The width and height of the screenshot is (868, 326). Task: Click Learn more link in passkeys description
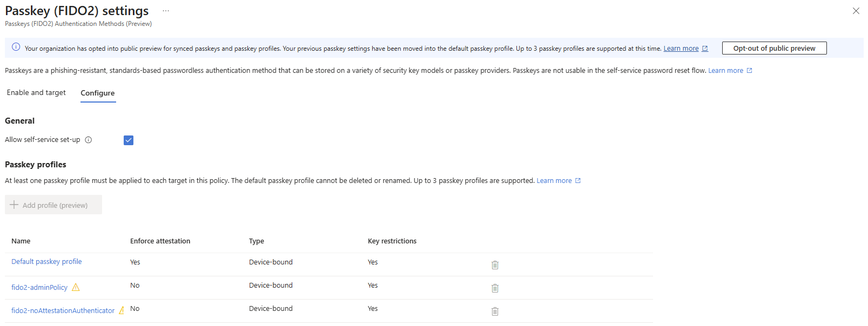click(725, 71)
